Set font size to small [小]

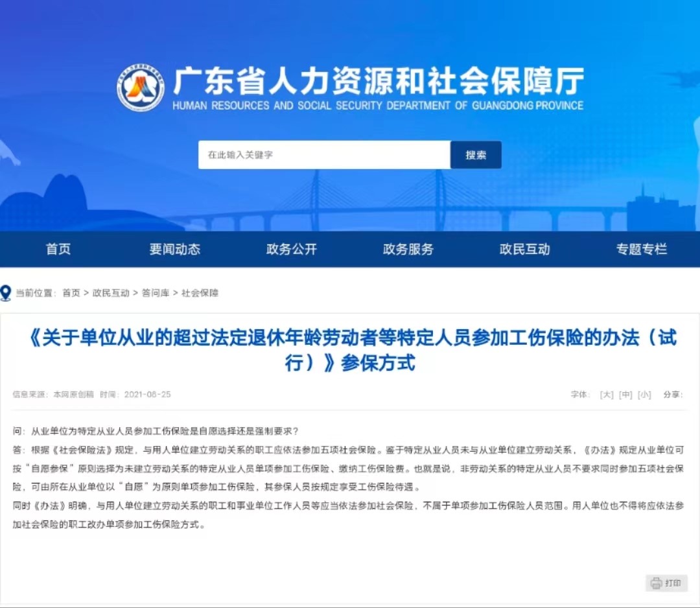tap(642, 395)
